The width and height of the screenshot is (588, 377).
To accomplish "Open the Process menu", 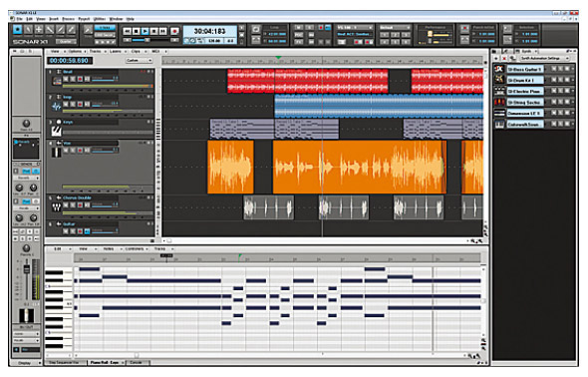I will 68,19.
